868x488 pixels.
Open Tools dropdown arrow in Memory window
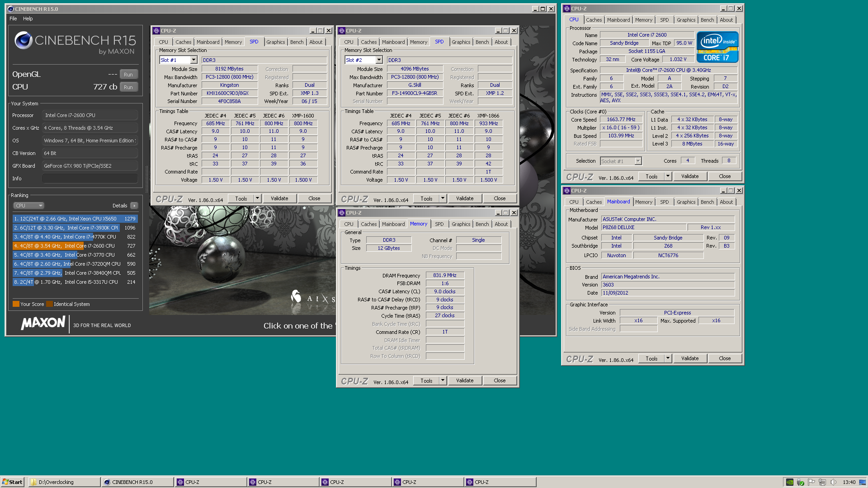pos(443,380)
